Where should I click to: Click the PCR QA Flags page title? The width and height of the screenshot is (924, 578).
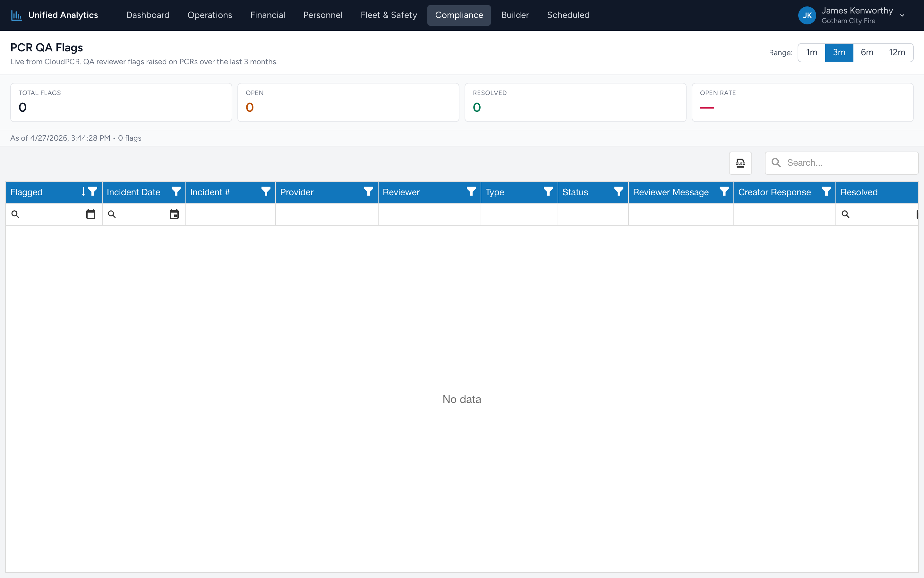click(47, 48)
